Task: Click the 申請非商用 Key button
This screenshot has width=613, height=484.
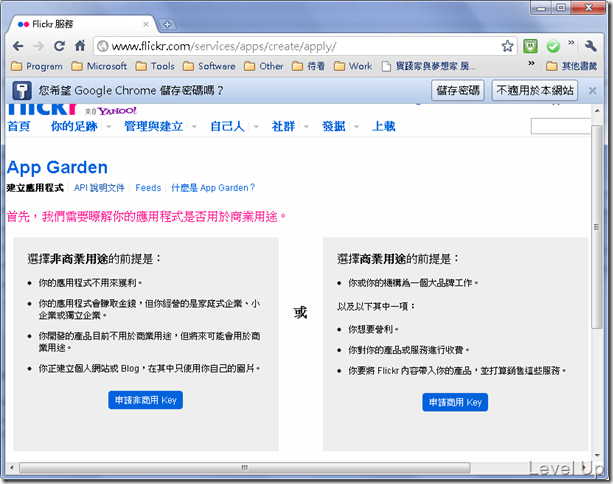Action: (x=145, y=400)
